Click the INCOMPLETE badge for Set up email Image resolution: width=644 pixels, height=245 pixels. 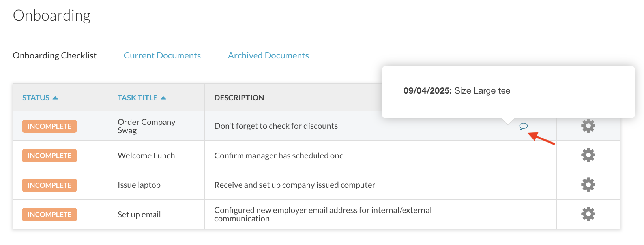click(x=49, y=215)
